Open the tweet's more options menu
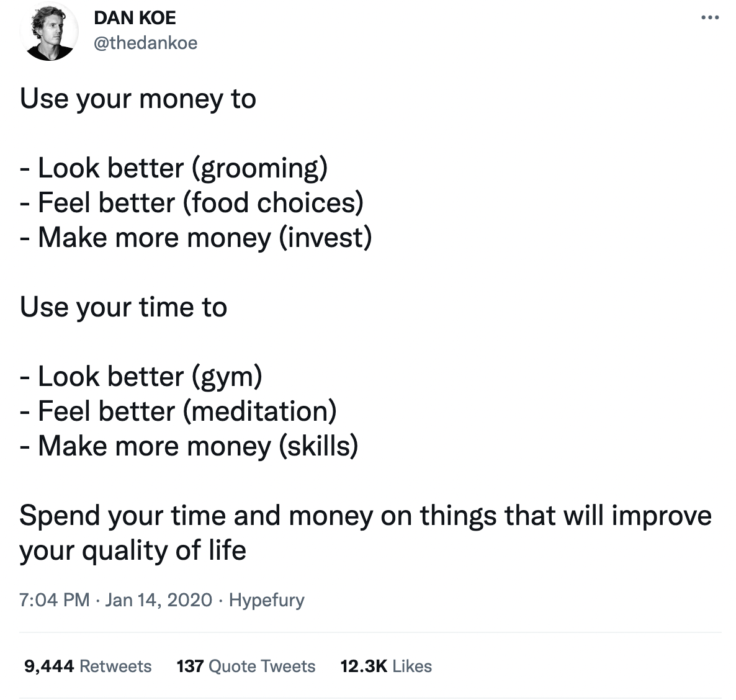This screenshot has height=700, width=736. 709,18
